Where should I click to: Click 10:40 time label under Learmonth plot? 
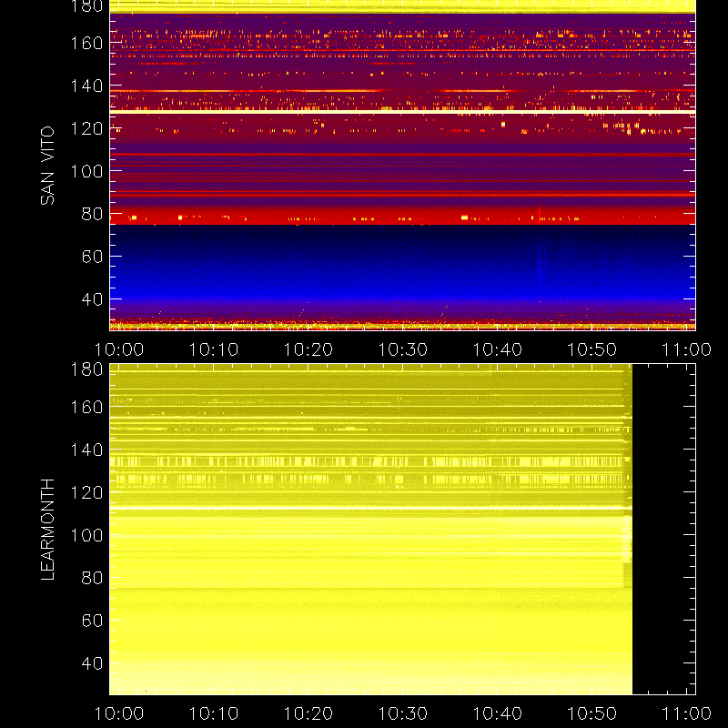pos(497,713)
